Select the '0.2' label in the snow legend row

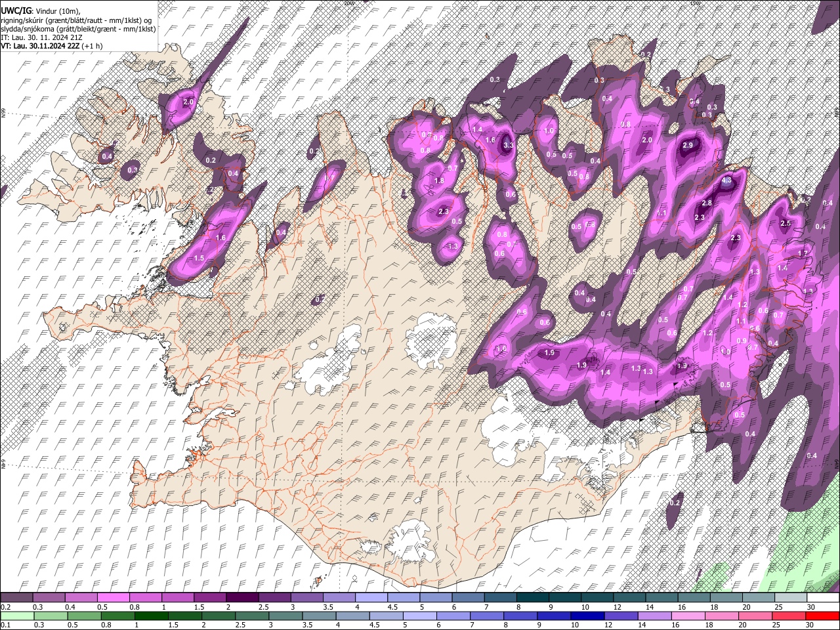(x=6, y=607)
